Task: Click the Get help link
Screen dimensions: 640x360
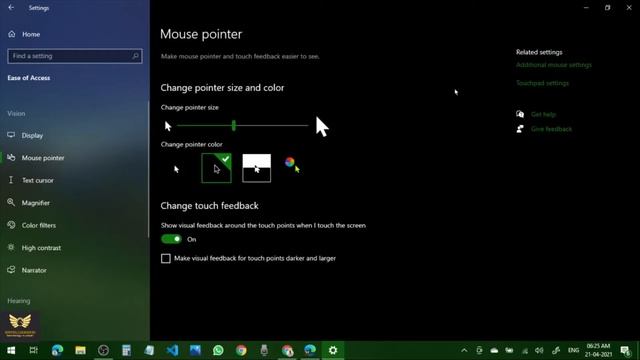Action: [x=543, y=114]
